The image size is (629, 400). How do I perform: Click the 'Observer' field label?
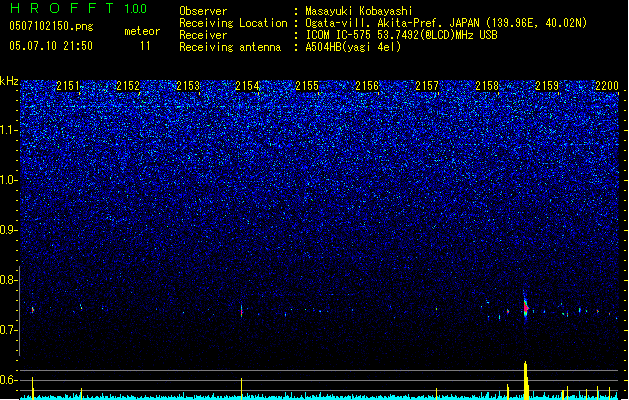click(x=203, y=11)
